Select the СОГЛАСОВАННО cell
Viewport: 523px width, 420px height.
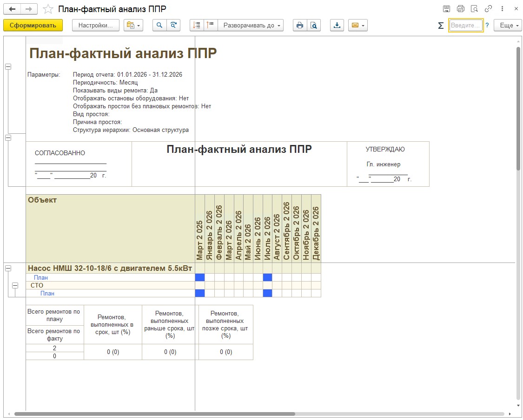coord(60,153)
